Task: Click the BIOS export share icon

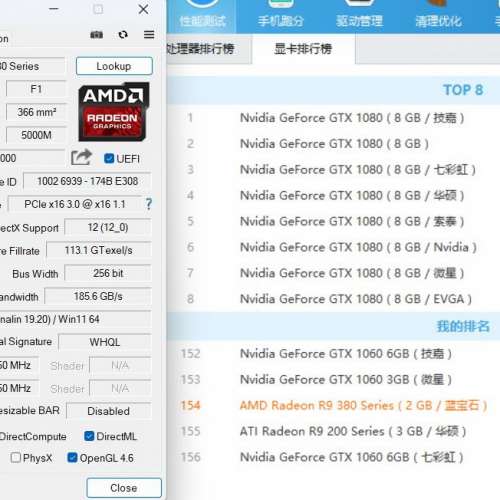Action: click(x=81, y=157)
